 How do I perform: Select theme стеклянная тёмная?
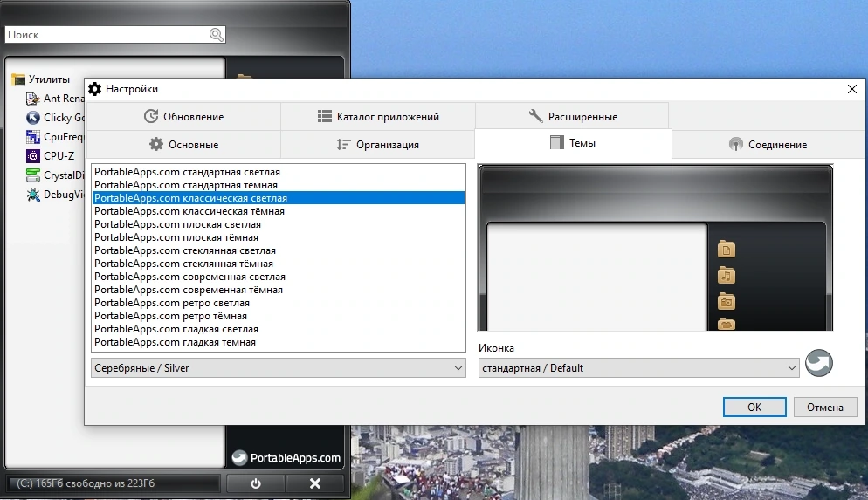click(x=279, y=264)
